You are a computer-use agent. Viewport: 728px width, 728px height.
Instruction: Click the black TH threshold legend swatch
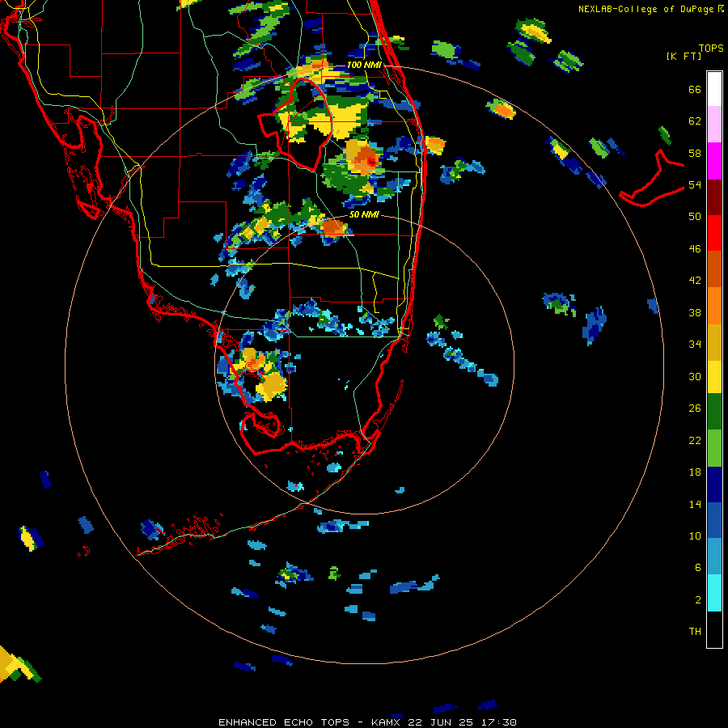tap(714, 629)
